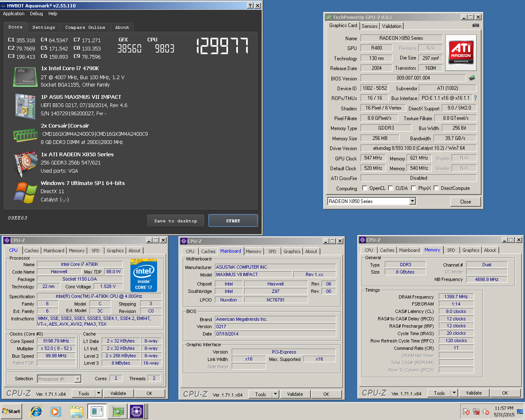Click the mainboard Model field MAXIMUS VII IMPACT
Image resolution: width=525 pixels, height=420 pixels.
coord(253,274)
